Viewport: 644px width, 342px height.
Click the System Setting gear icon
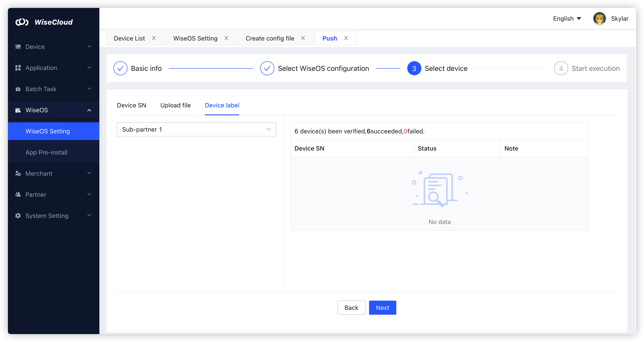(18, 215)
